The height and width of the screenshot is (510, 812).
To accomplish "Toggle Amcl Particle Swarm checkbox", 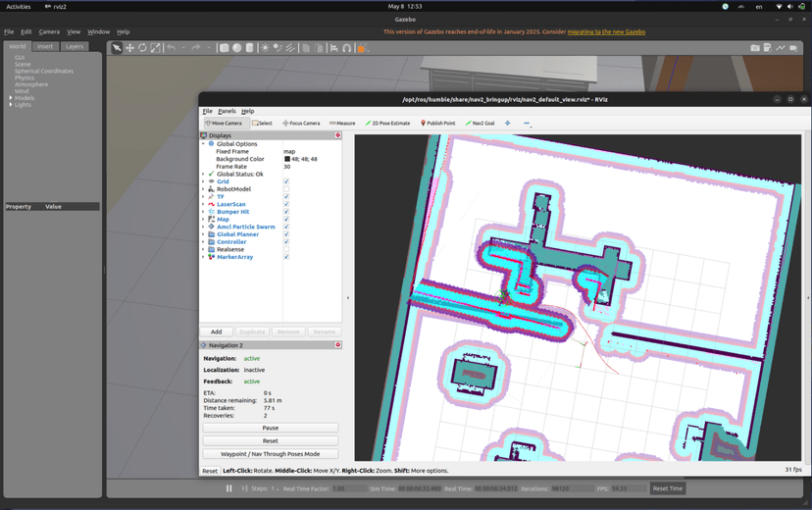I will tap(286, 227).
